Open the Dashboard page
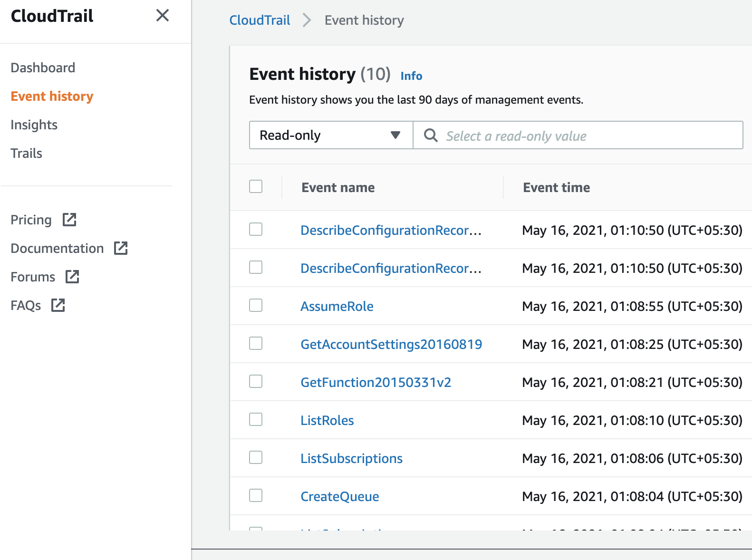Viewport: 752px width, 560px height. coord(43,68)
